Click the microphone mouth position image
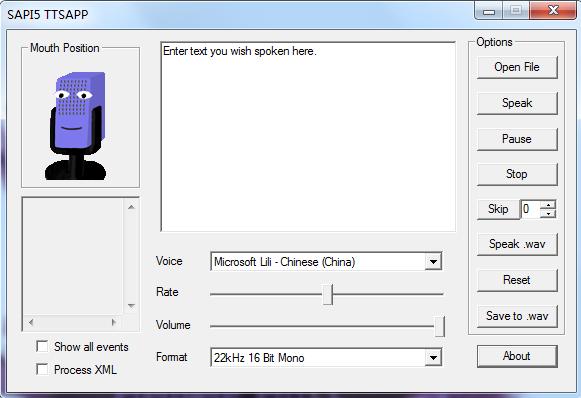 (76, 126)
